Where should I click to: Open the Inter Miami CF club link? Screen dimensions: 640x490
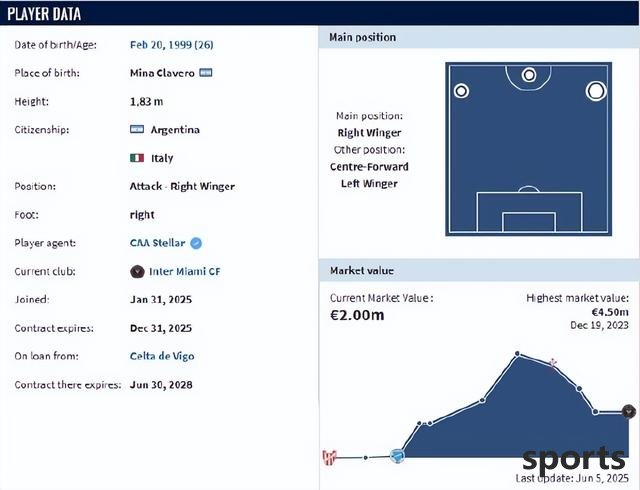coord(184,272)
